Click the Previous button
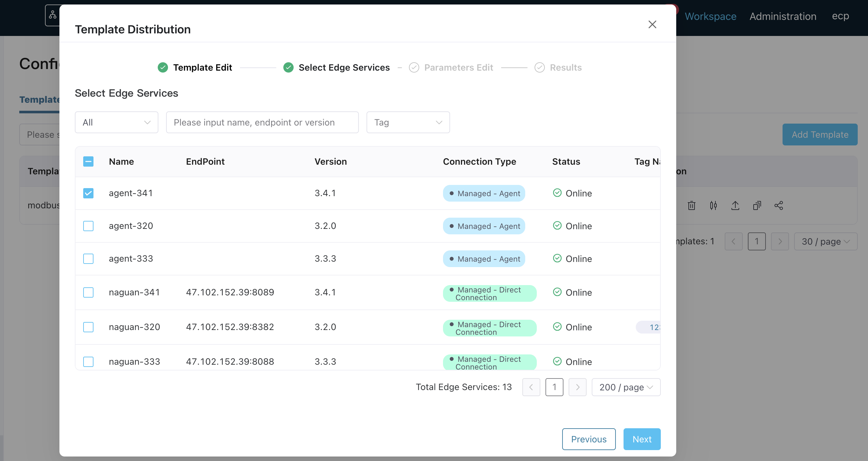 [x=589, y=439]
